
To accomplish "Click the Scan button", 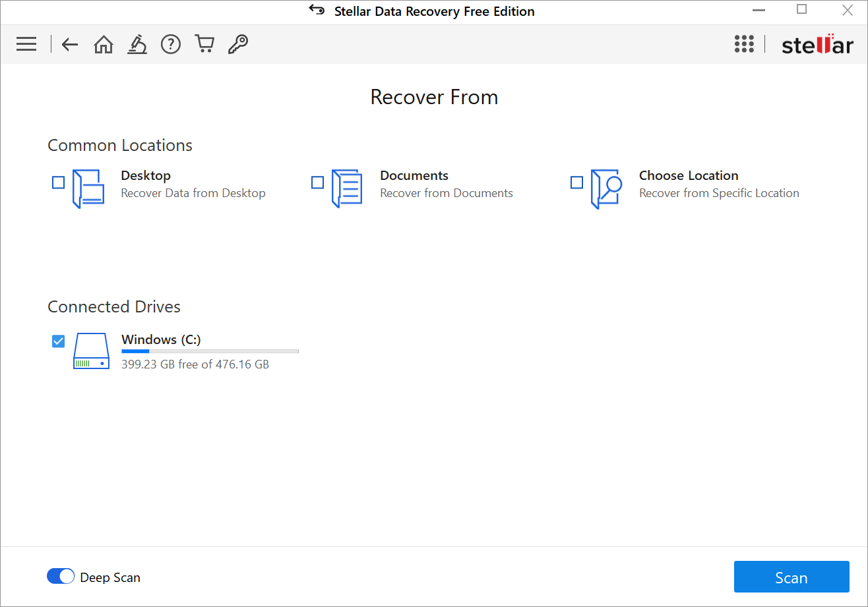I will (x=791, y=577).
